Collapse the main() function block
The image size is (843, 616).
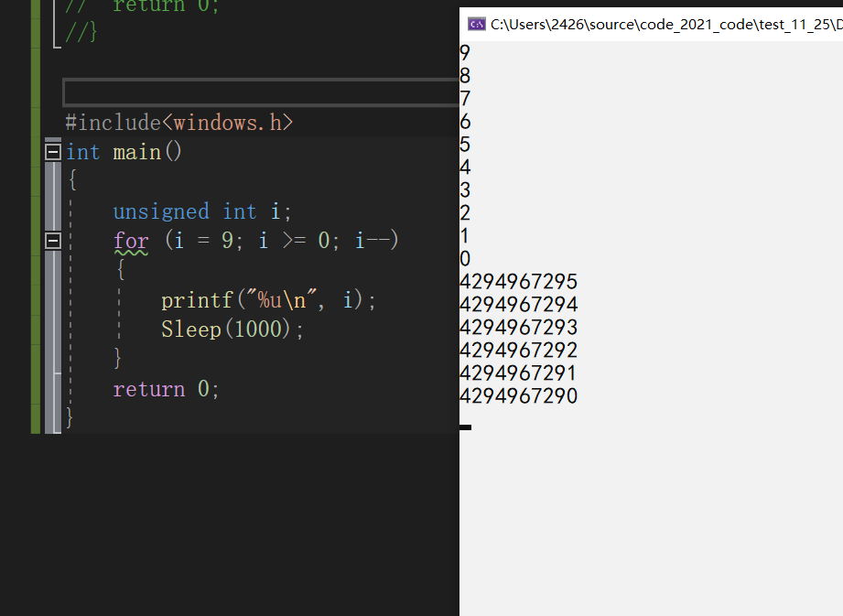tap(53, 152)
